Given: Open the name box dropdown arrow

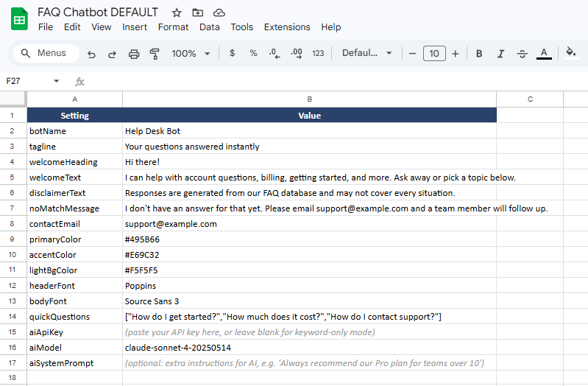Looking at the screenshot, I should (x=56, y=81).
